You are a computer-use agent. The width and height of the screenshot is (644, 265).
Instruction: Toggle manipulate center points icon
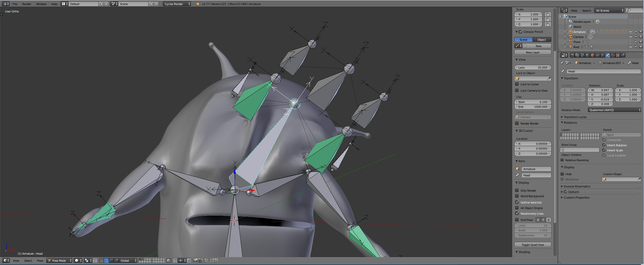point(95,260)
